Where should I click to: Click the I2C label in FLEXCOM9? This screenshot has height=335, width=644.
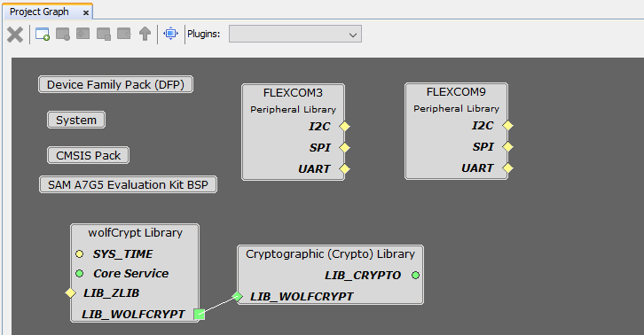click(x=483, y=126)
